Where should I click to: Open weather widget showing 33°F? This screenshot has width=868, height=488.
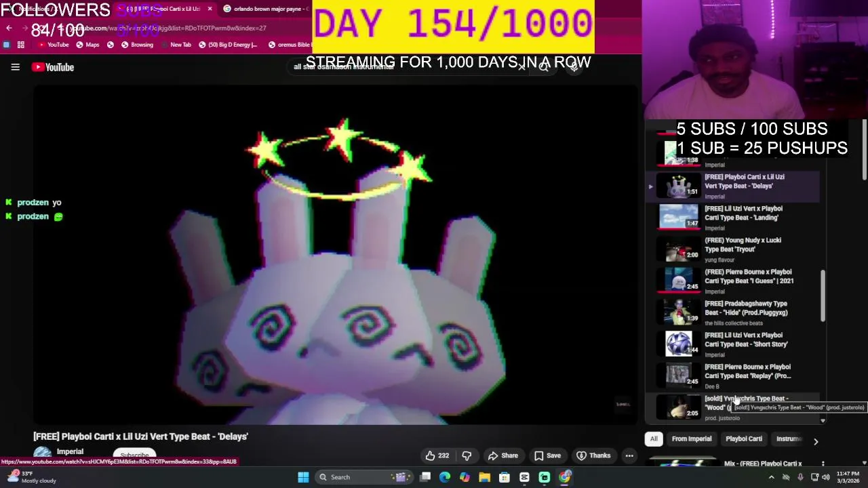pos(31,477)
